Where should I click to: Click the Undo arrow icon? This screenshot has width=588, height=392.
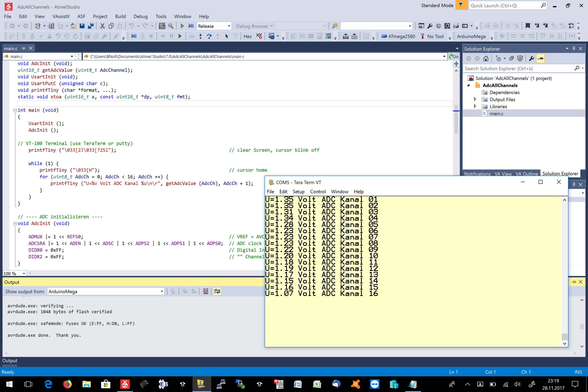point(132,26)
